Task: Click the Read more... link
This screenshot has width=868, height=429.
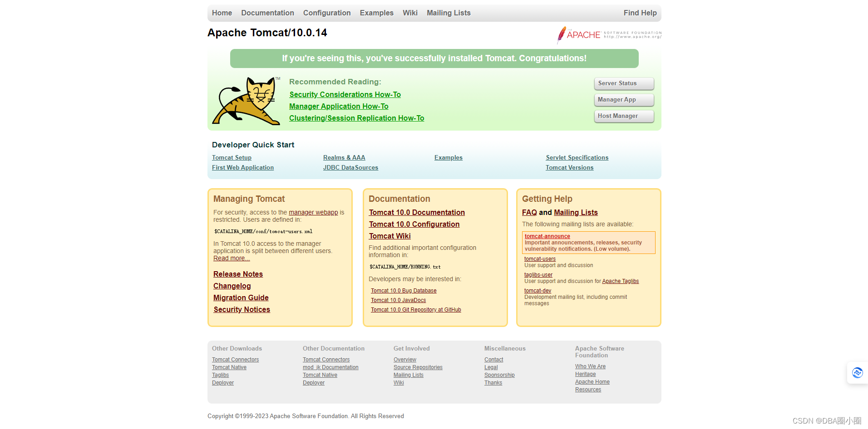Action: (232, 258)
